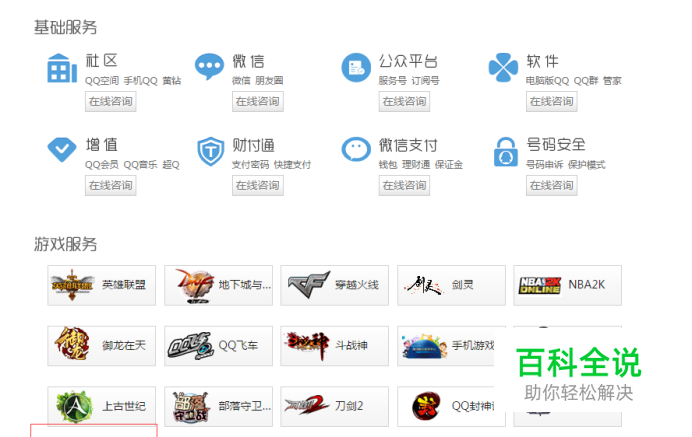Click the 软件 clover icon

[503, 68]
